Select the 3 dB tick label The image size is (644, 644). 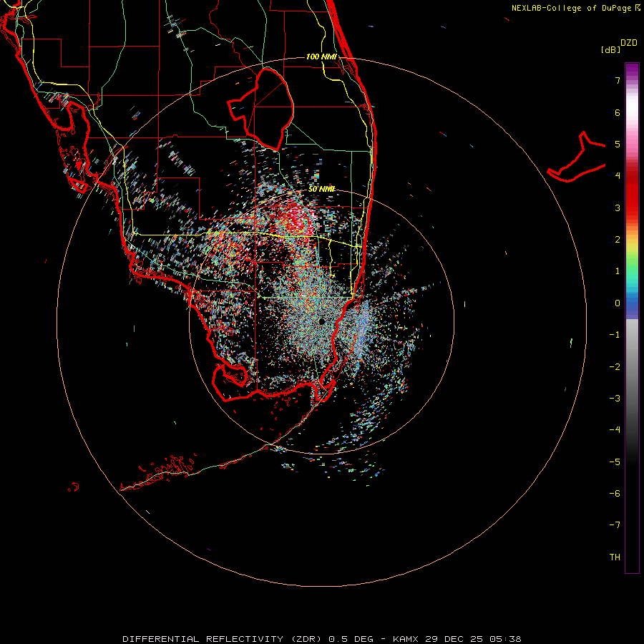click(618, 208)
